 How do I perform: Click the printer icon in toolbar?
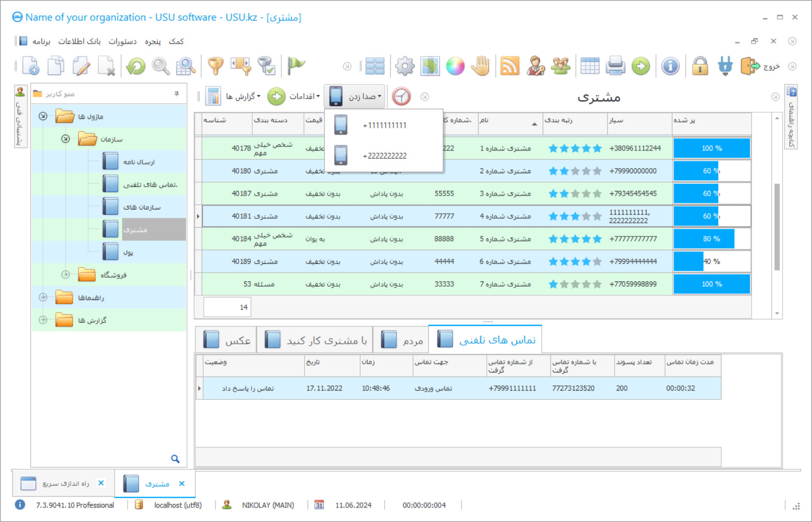click(x=615, y=66)
